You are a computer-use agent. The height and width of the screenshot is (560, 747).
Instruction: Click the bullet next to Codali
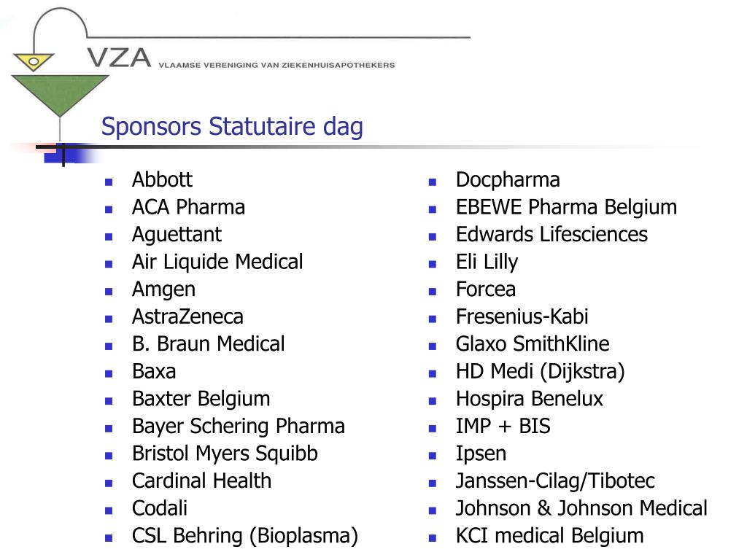pyautogui.click(x=109, y=510)
